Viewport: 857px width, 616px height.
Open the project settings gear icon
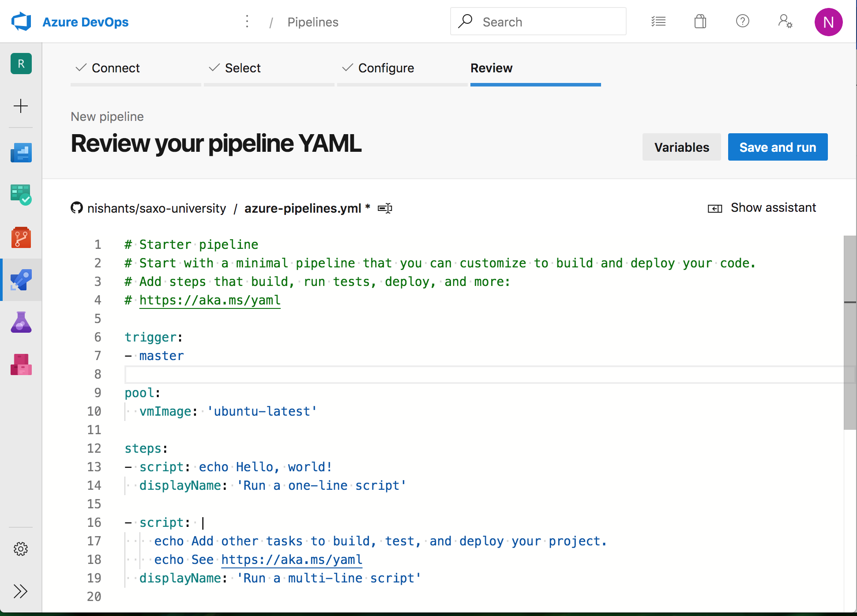tap(21, 549)
